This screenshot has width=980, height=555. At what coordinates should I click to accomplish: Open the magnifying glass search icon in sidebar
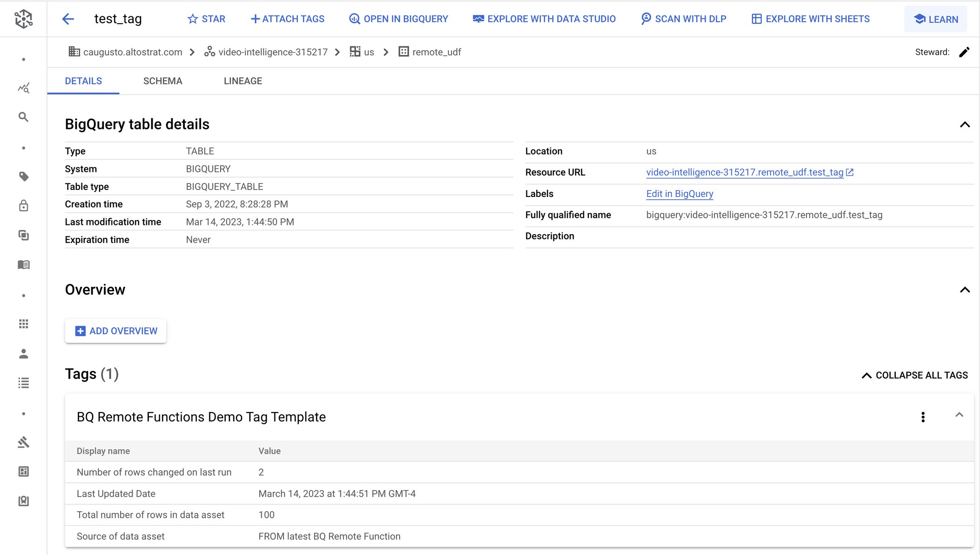click(23, 117)
